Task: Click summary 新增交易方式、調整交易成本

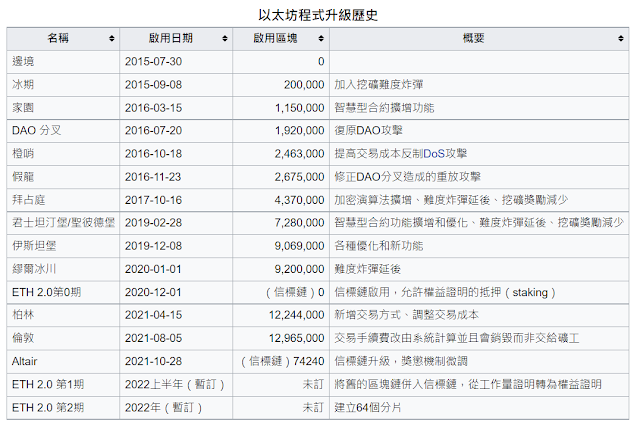Action: (407, 315)
